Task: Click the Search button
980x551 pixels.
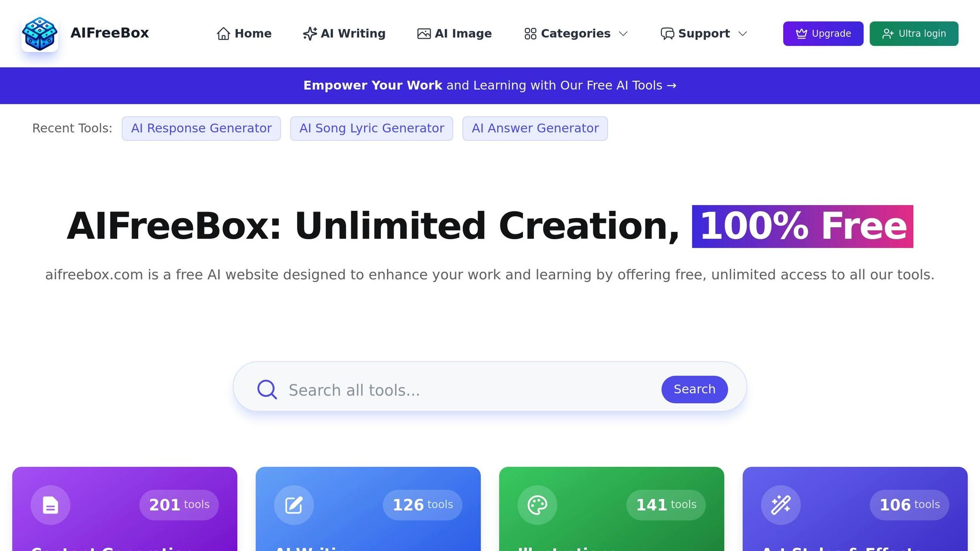Action: coord(695,389)
